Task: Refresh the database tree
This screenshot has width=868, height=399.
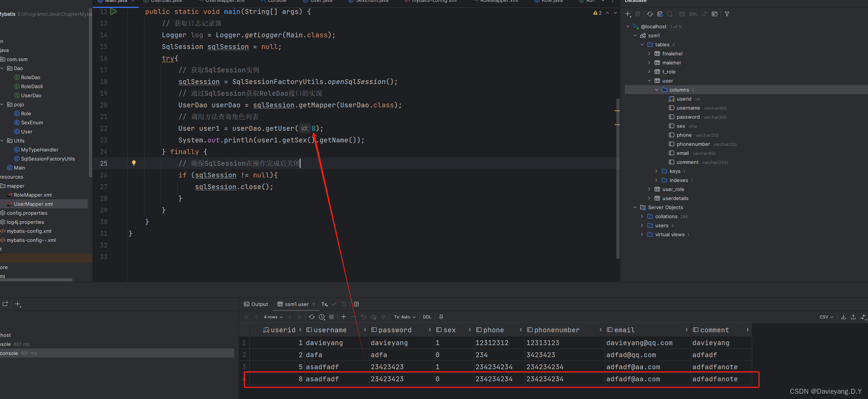Action: (x=650, y=14)
